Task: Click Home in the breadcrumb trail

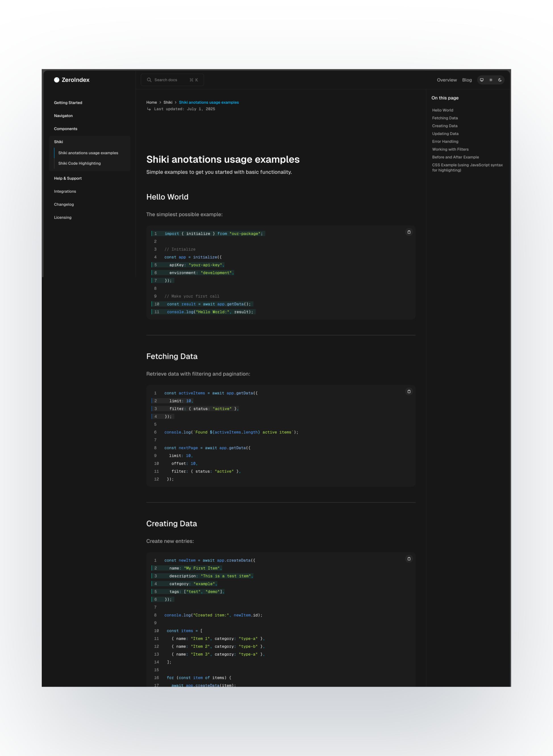Action: [151, 102]
